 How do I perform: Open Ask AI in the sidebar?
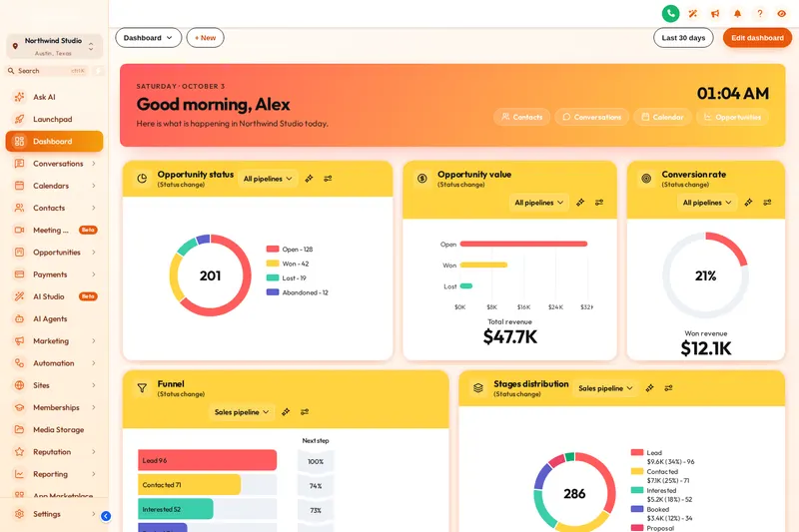click(54, 97)
